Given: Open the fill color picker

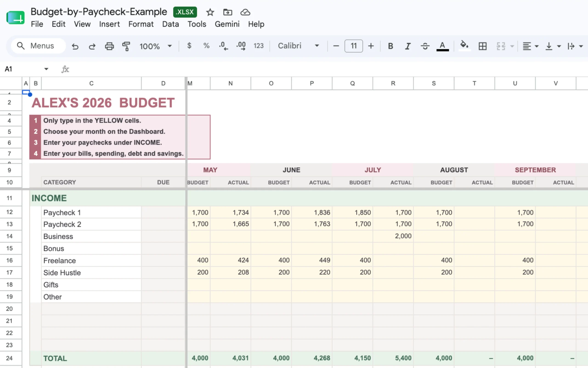Looking at the screenshot, I should [464, 46].
